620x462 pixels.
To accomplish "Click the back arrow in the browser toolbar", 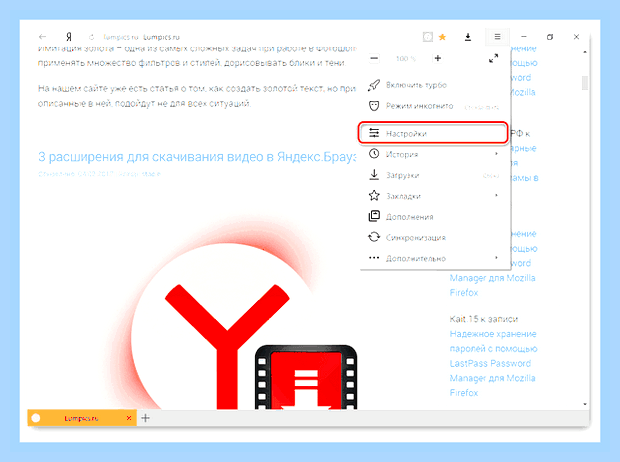I will [x=42, y=37].
